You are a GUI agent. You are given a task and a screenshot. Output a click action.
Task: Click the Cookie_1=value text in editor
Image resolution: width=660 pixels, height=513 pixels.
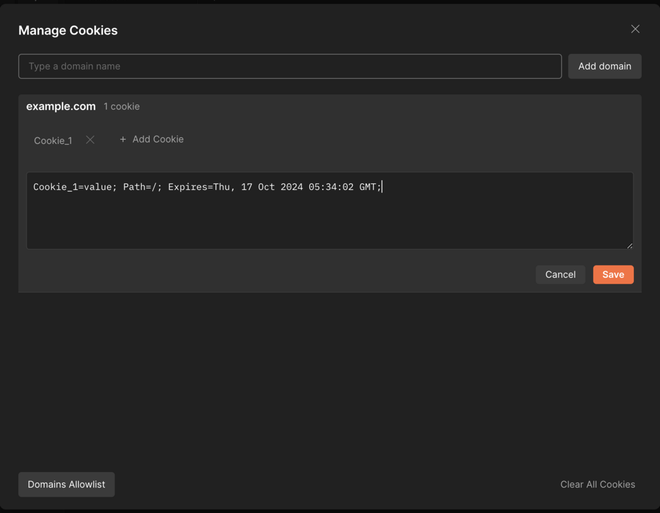pyautogui.click(x=73, y=187)
